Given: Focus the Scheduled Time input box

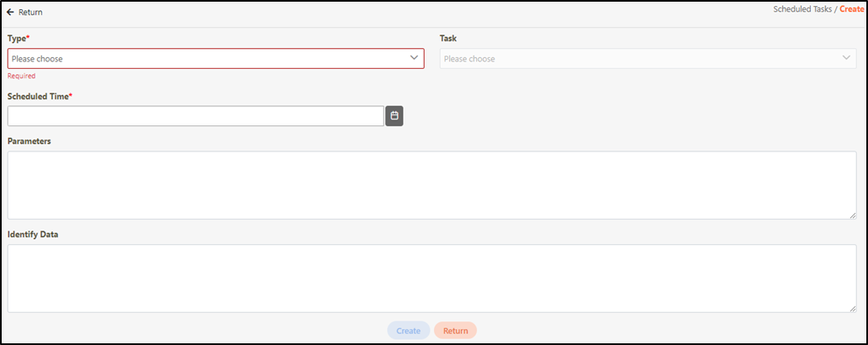Looking at the screenshot, I should click(195, 116).
